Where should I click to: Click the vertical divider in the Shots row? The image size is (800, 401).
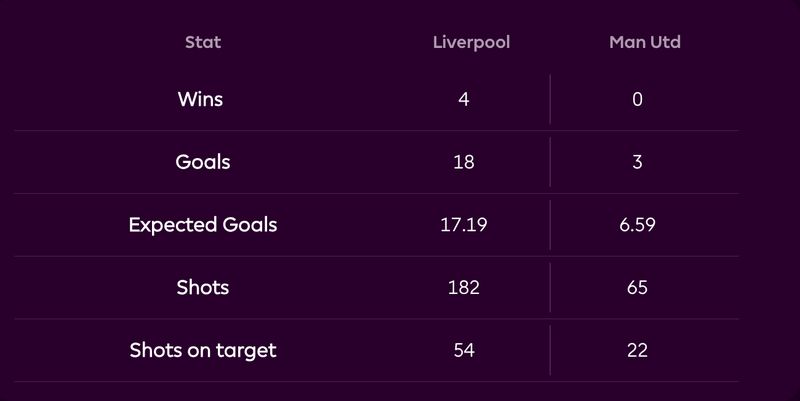pyautogui.click(x=550, y=288)
